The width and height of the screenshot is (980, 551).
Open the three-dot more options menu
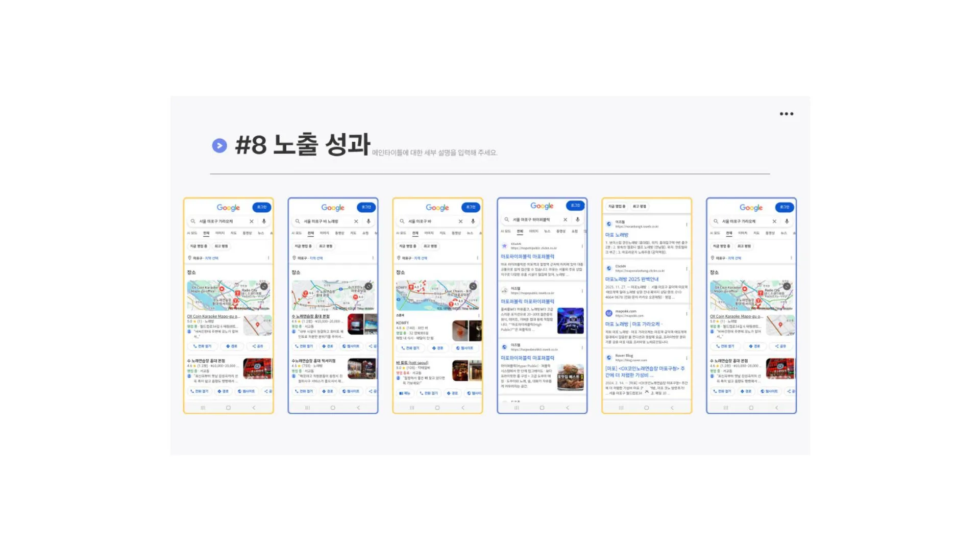coord(786,114)
